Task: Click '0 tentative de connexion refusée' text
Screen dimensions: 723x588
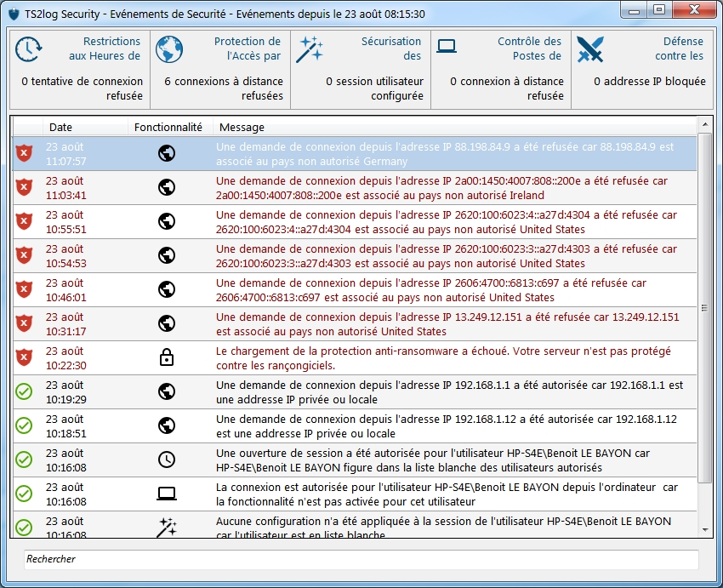Action: [x=82, y=88]
